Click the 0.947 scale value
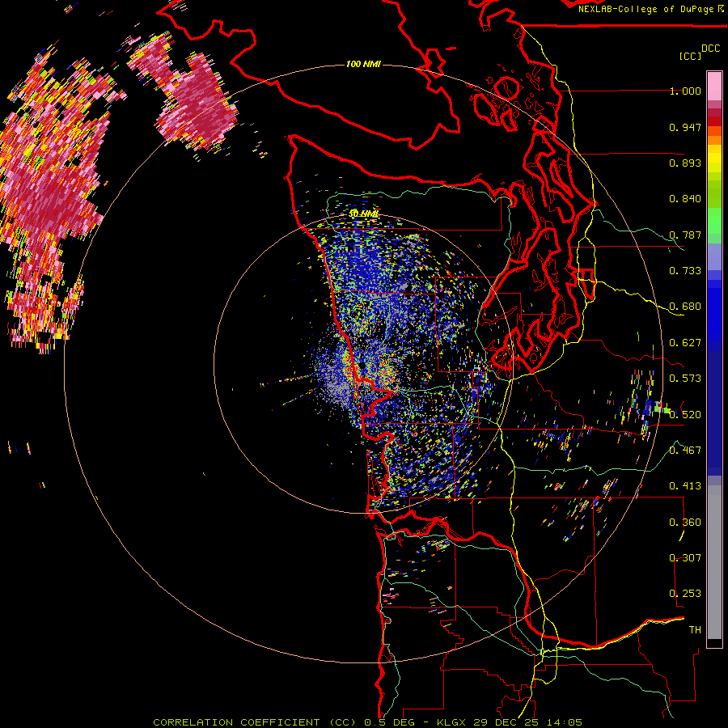728x728 pixels. point(685,127)
